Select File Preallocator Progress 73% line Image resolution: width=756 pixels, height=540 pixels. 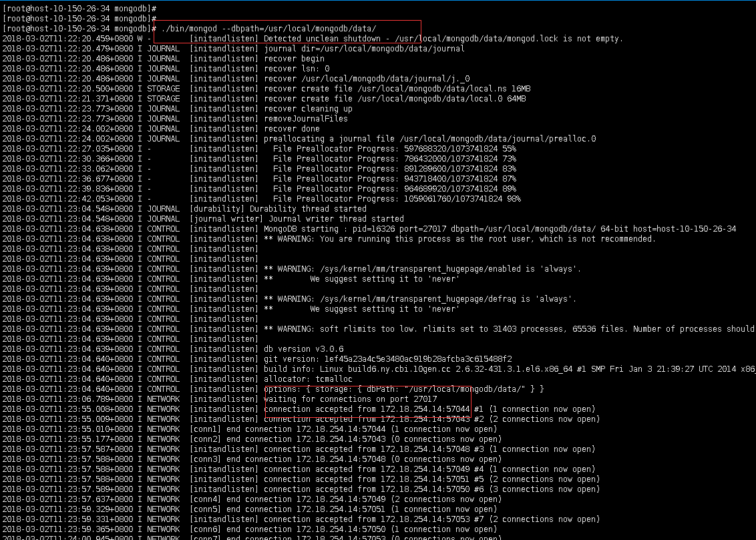click(259, 159)
